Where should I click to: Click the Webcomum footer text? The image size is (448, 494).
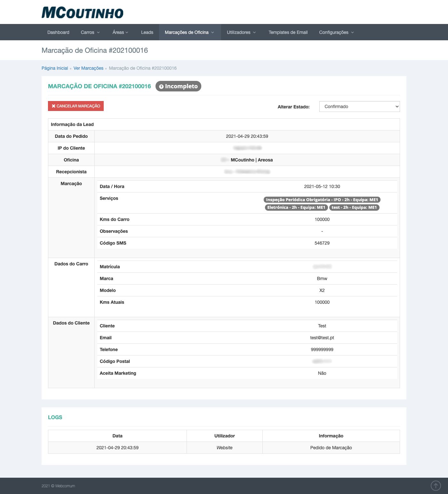click(x=65, y=486)
